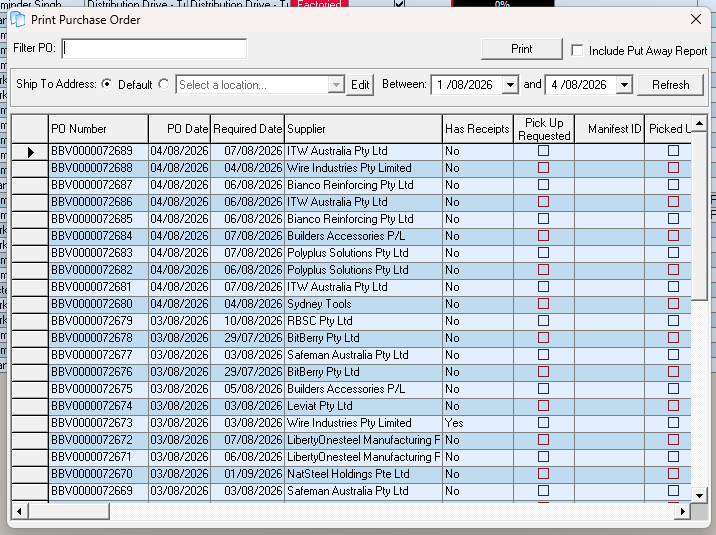The height and width of the screenshot is (535, 716).
Task: Sort by PO Number column header
Action: click(98, 129)
